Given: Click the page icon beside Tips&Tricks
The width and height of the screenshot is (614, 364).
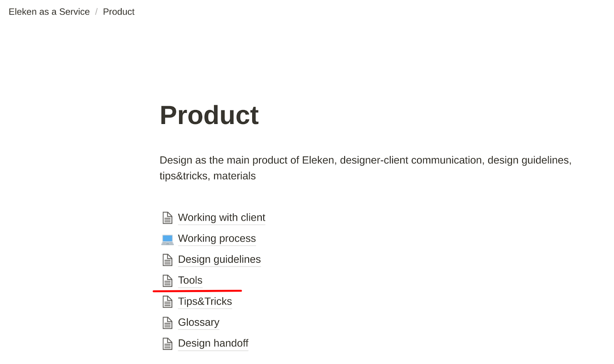Looking at the screenshot, I should [x=167, y=302].
